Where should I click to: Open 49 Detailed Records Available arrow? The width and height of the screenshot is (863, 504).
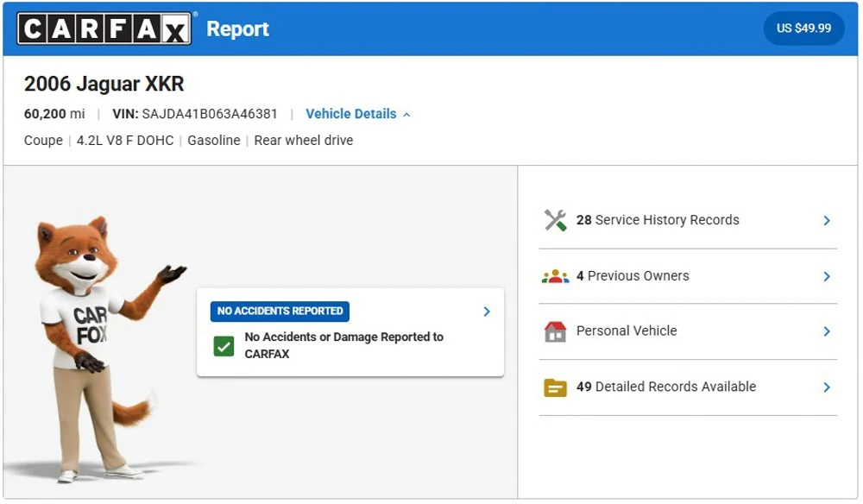pyautogui.click(x=826, y=387)
